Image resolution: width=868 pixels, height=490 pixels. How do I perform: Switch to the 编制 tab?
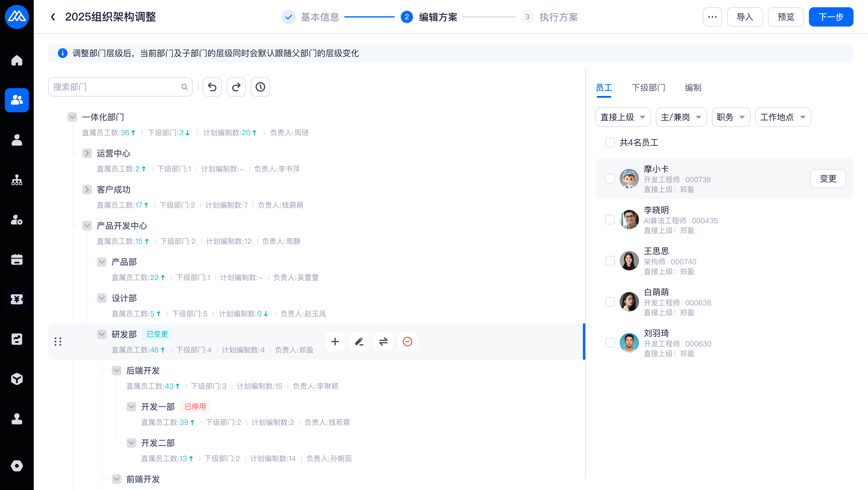click(693, 88)
